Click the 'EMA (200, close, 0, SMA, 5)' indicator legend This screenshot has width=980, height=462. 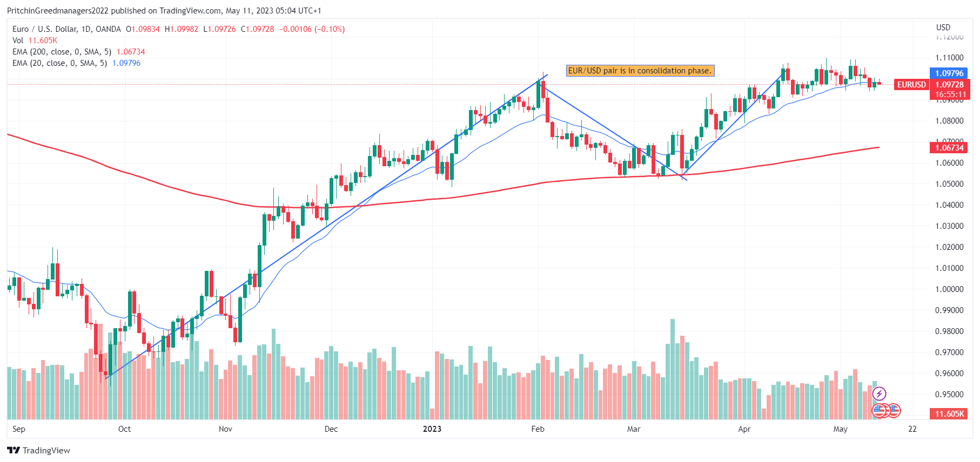tap(62, 52)
